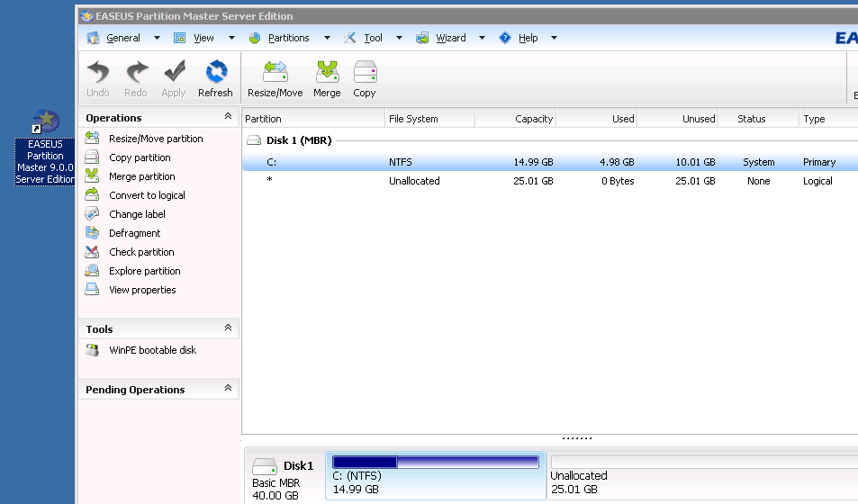Click the Copy partition toolbar icon
Image resolution: width=858 pixels, height=504 pixels.
point(365,73)
